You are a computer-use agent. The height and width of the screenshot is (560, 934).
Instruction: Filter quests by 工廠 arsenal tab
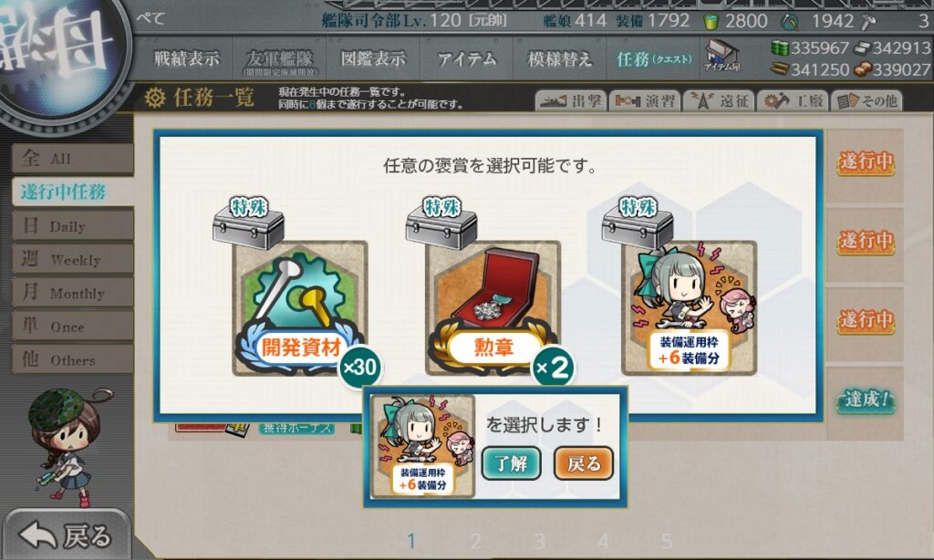[x=793, y=100]
